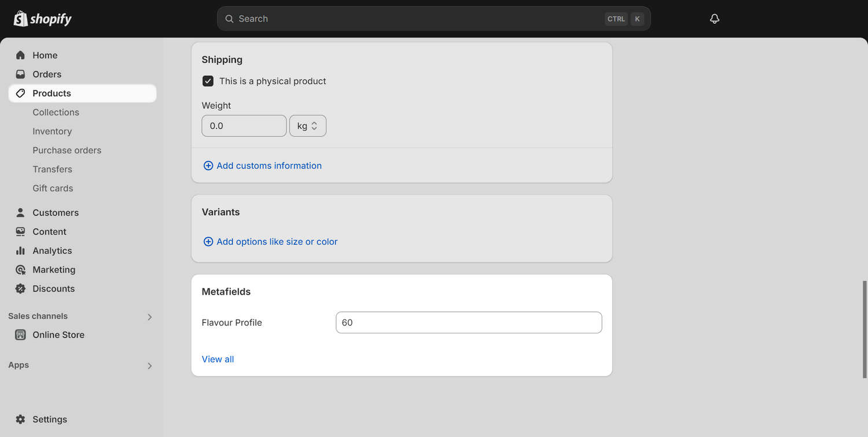
Task: Click the K key hint badge
Action: (x=637, y=19)
